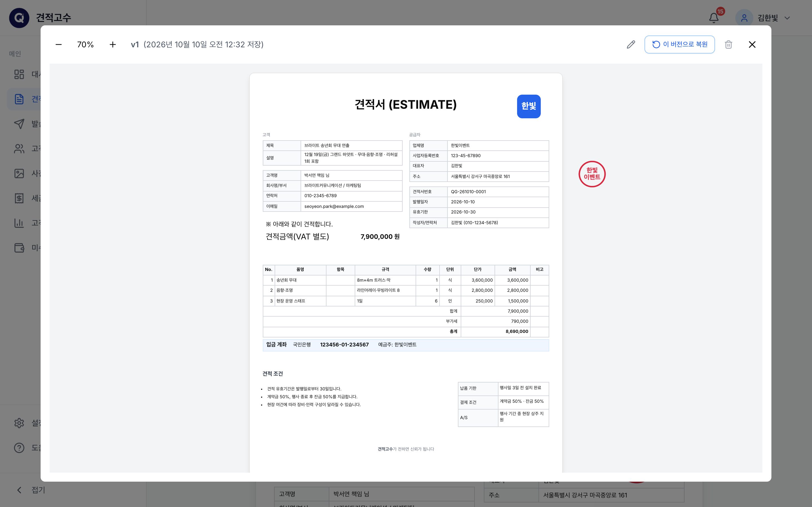Click the 이 버전으로 복원 button
The width and height of the screenshot is (812, 507).
679,45
